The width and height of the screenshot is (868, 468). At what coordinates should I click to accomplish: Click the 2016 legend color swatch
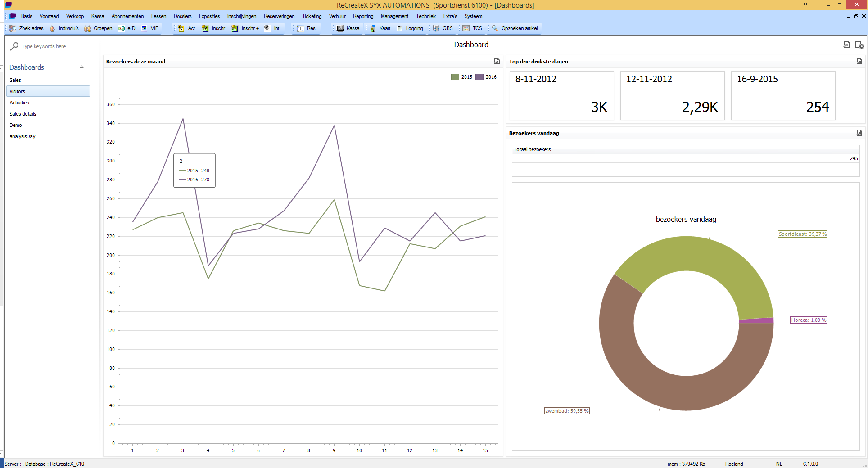point(479,77)
